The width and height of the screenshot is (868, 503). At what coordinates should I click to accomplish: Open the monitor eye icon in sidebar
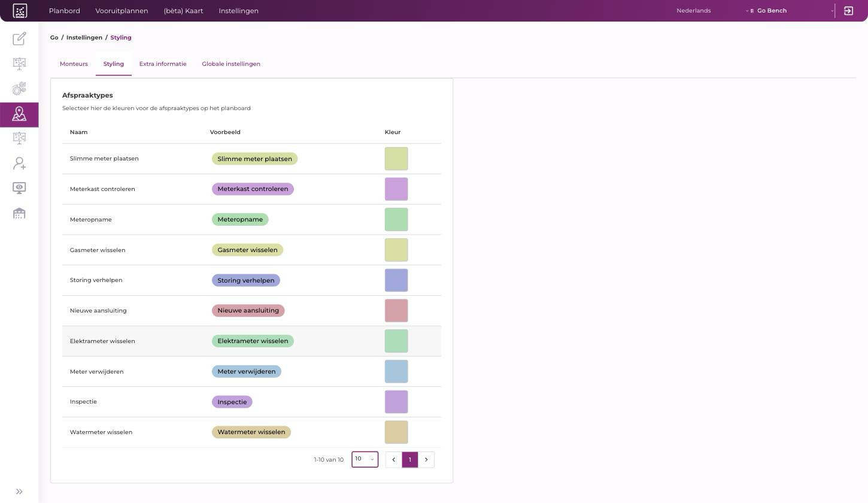point(19,188)
